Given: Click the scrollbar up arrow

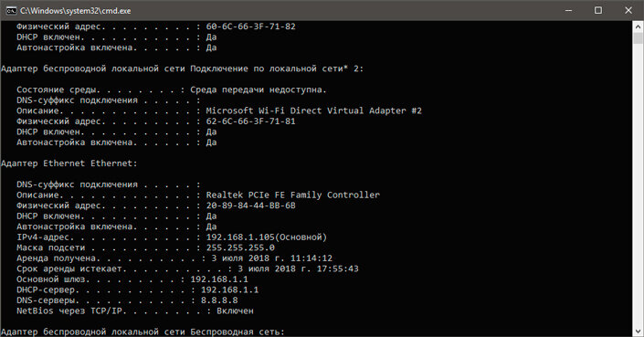Looking at the screenshot, I should [x=638, y=27].
